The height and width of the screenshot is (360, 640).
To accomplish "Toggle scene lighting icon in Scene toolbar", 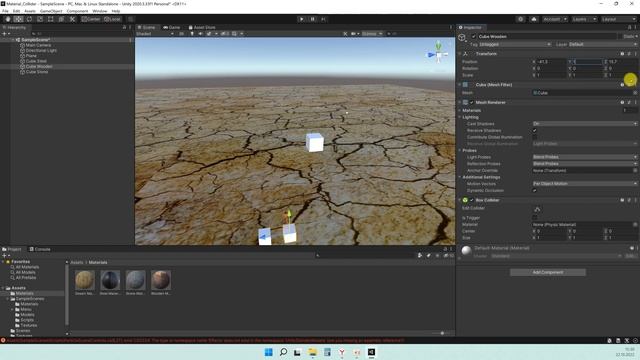I will point(192,34).
